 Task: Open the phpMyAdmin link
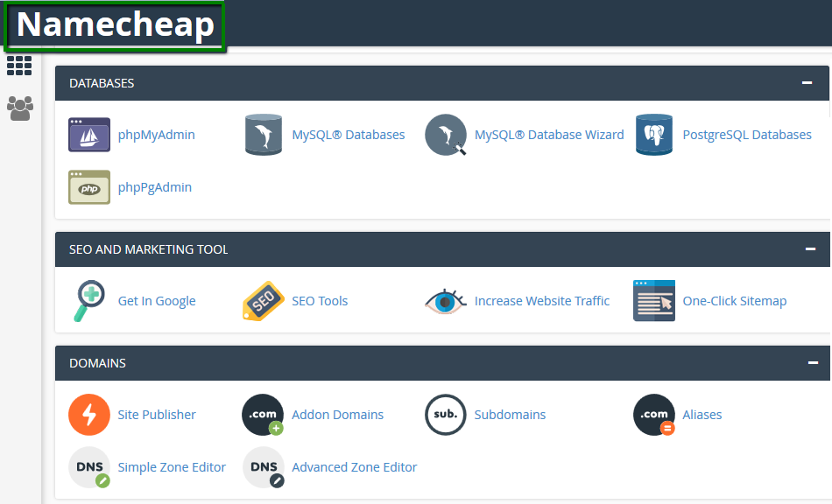pyautogui.click(x=157, y=135)
